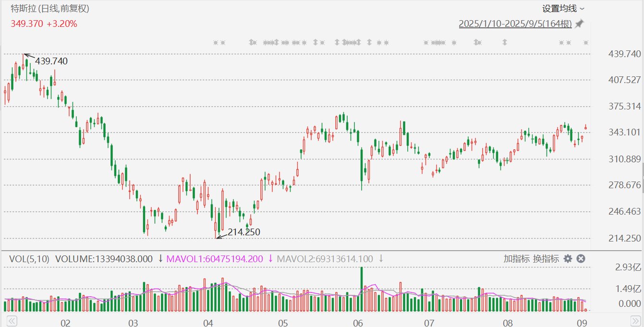Click the 214.250 low price annotation
644x327 pixels.
coord(244,232)
